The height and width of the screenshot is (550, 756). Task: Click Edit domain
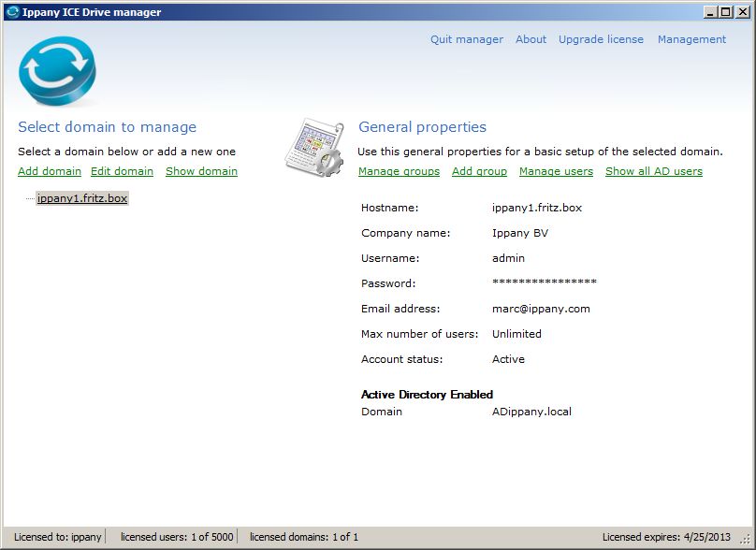(x=122, y=171)
